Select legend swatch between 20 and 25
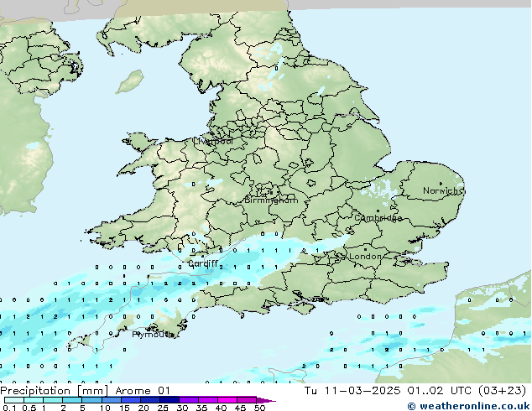Image resolution: width=532 pixels, height=411 pixels. 149,400
